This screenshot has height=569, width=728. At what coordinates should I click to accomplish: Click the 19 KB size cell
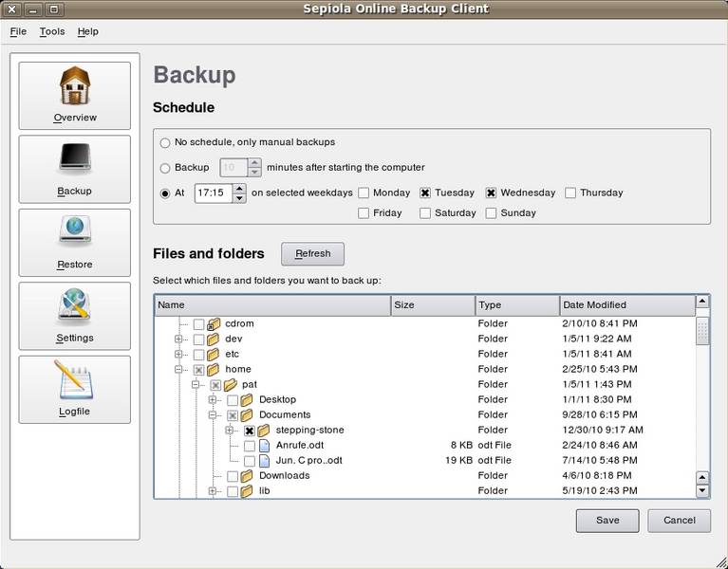pyautogui.click(x=458, y=461)
